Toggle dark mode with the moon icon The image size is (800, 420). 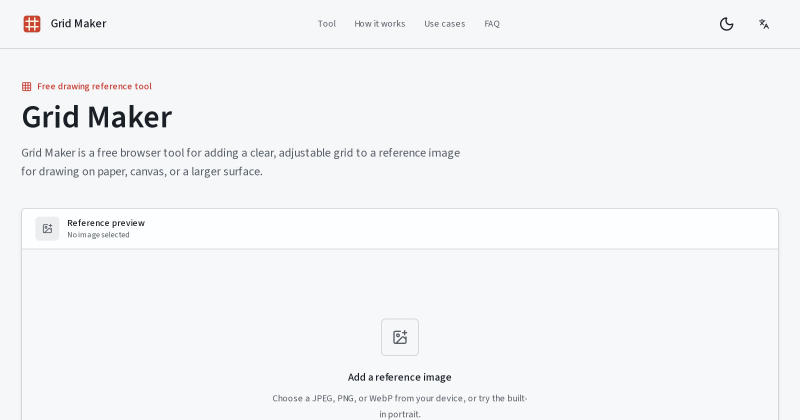[726, 24]
